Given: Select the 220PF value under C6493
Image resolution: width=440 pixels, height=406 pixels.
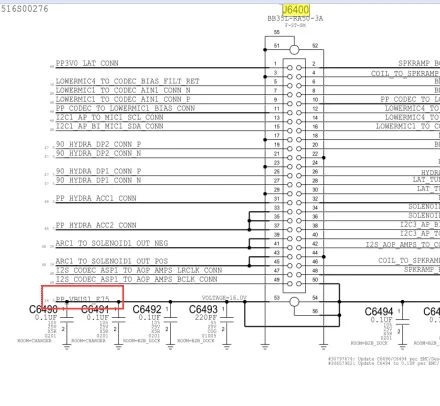Looking at the screenshot, I should pos(206,317).
